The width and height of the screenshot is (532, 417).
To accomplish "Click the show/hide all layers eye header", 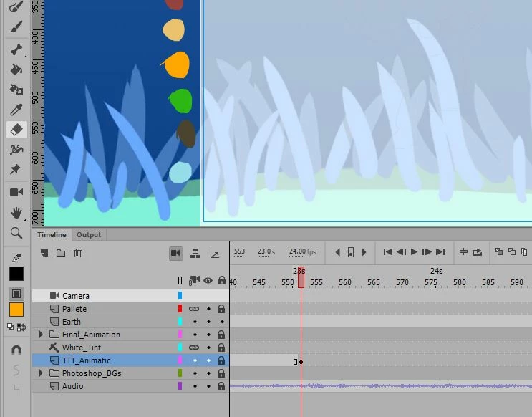I will [x=208, y=280].
